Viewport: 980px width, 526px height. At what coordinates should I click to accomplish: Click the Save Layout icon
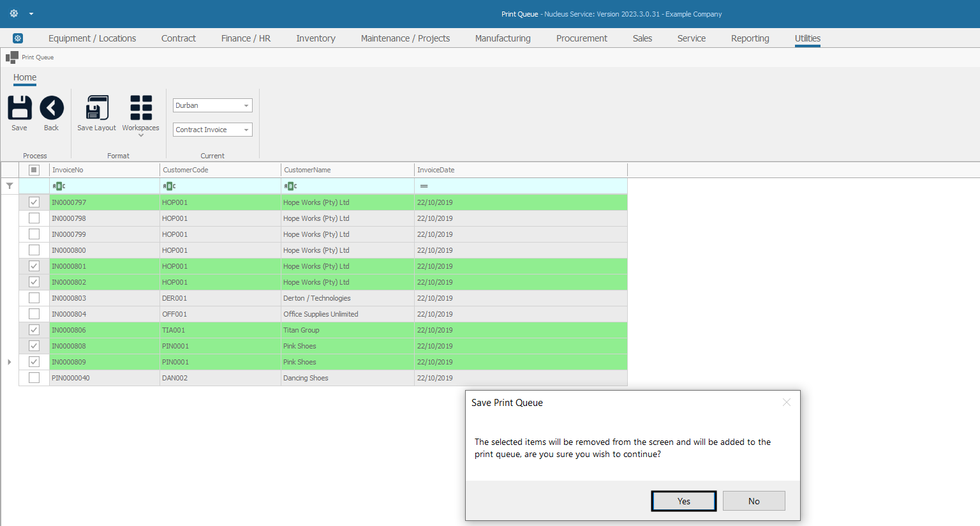click(97, 107)
